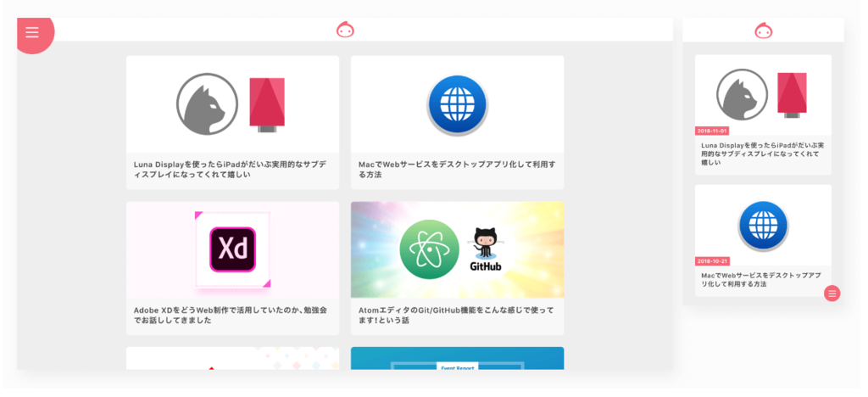The height and width of the screenshot is (397, 868).
Task: Click the Xd logo icon in the card
Action: [232, 249]
